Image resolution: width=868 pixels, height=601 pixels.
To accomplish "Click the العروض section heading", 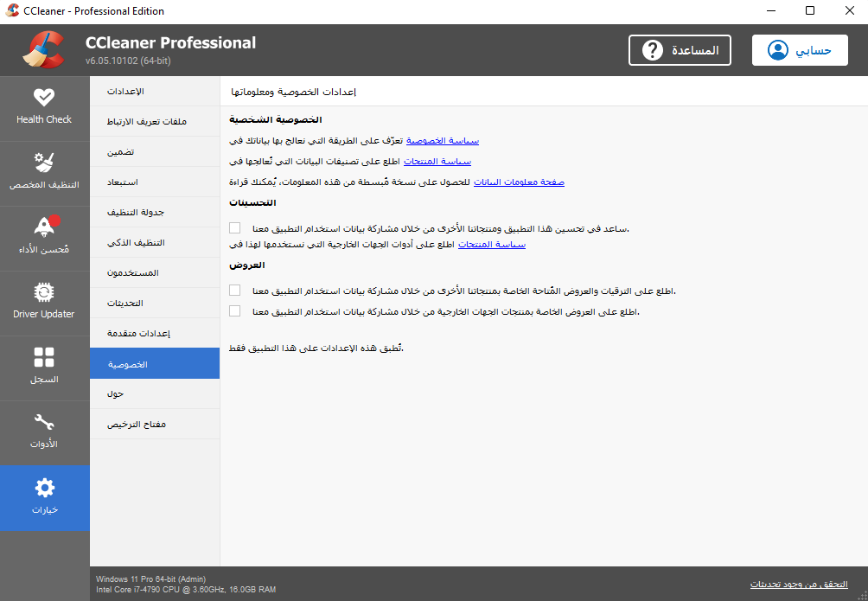I will pyautogui.click(x=247, y=265).
